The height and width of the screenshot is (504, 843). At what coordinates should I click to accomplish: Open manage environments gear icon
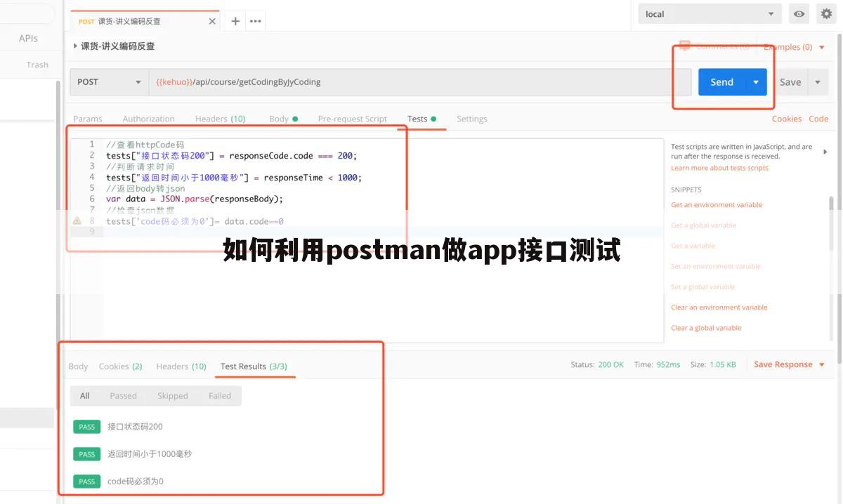pos(827,13)
